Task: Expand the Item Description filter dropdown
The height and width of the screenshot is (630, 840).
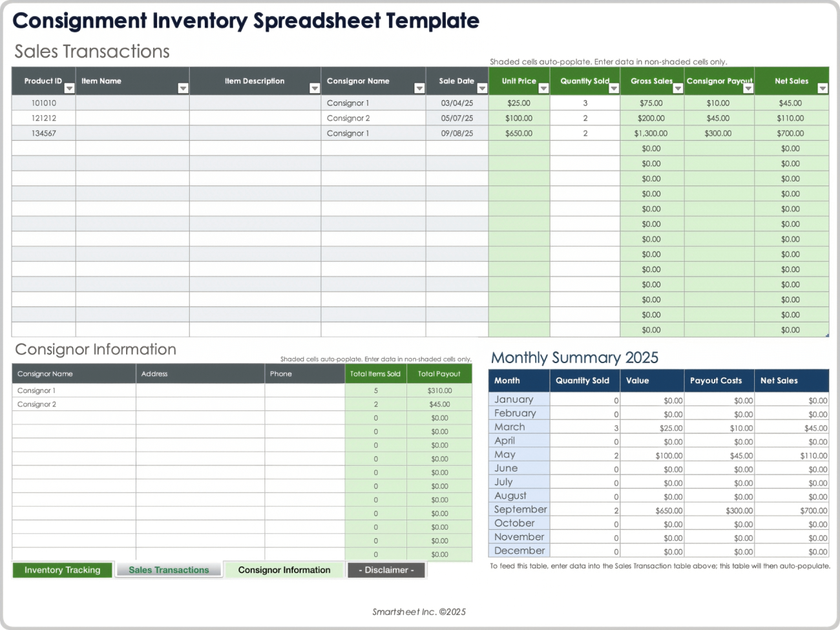Action: click(315, 88)
